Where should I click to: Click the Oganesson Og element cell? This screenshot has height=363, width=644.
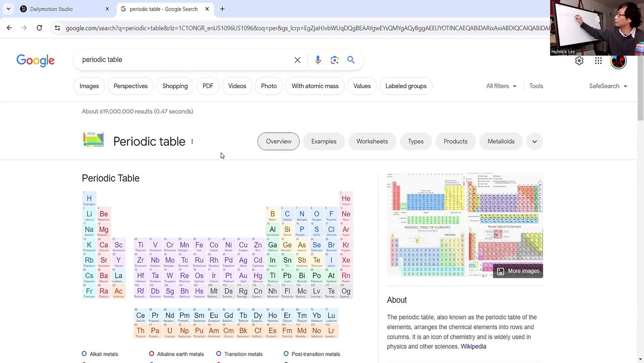click(346, 292)
